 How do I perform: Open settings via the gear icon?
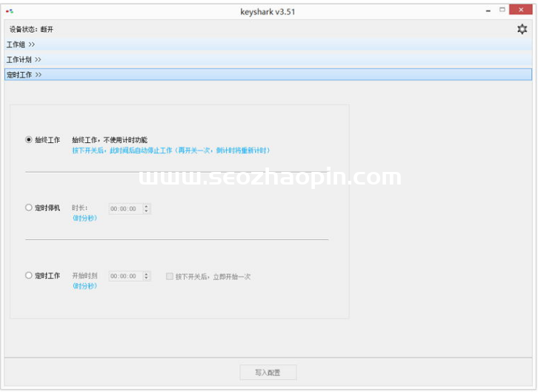coord(522,29)
